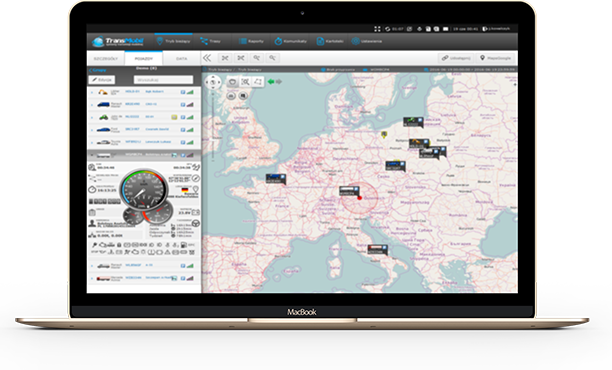
Task: Open the Ustawienia menu tab
Action: [366, 41]
